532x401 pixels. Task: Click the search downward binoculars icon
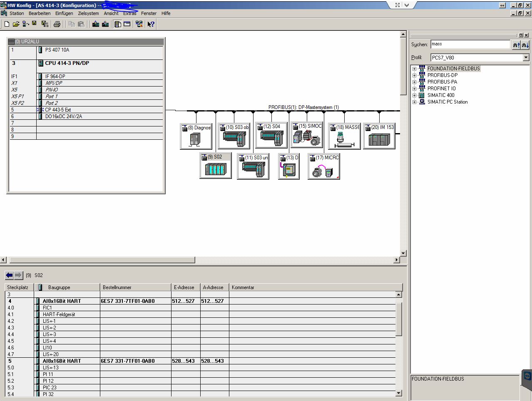(525, 45)
